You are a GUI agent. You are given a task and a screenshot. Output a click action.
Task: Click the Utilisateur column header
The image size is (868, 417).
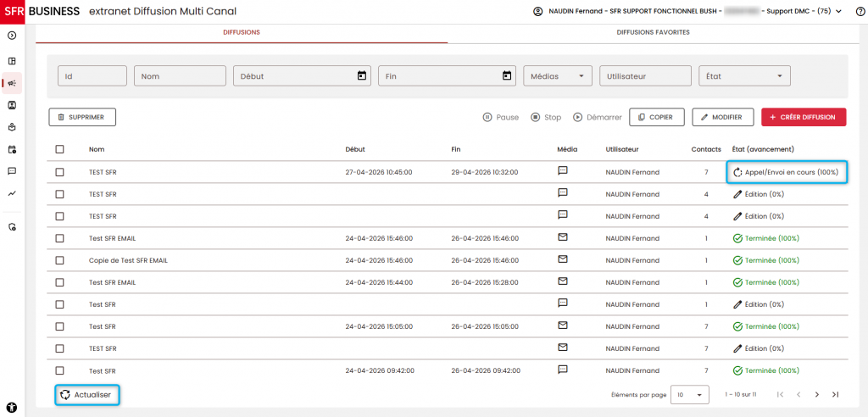(x=622, y=149)
